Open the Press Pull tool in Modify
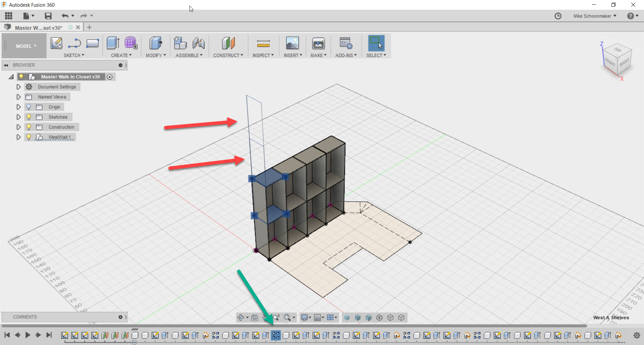 point(155,44)
